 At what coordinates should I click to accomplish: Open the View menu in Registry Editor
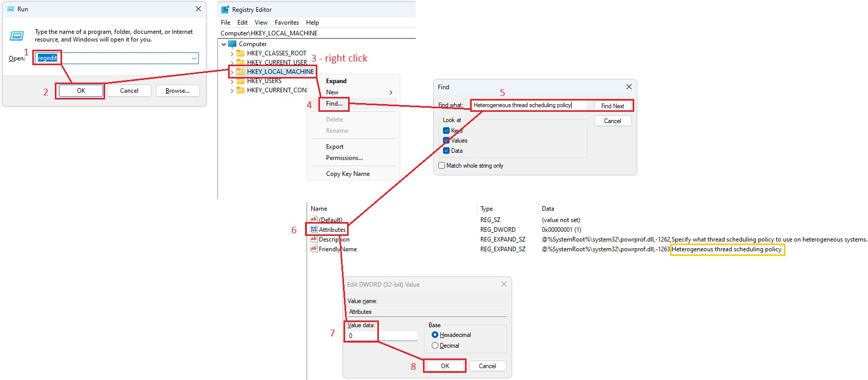point(261,23)
